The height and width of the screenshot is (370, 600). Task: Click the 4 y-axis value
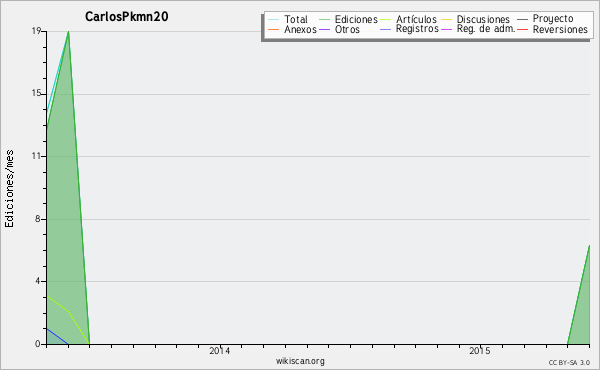(38, 281)
